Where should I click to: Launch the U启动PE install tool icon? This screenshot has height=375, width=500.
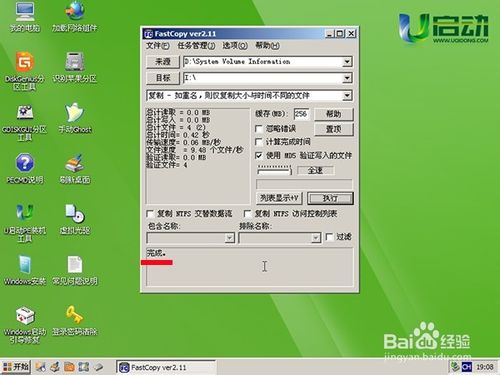pos(25,223)
